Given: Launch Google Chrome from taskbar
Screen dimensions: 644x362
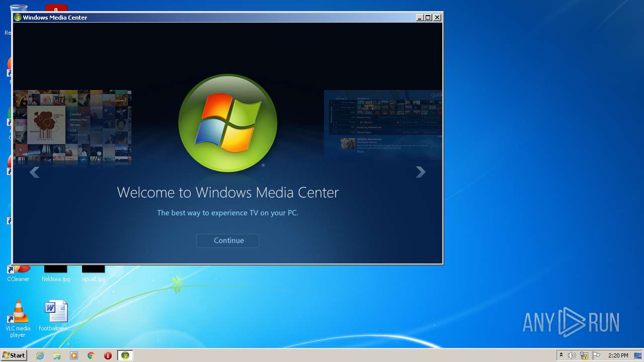Looking at the screenshot, I should pyautogui.click(x=91, y=355).
